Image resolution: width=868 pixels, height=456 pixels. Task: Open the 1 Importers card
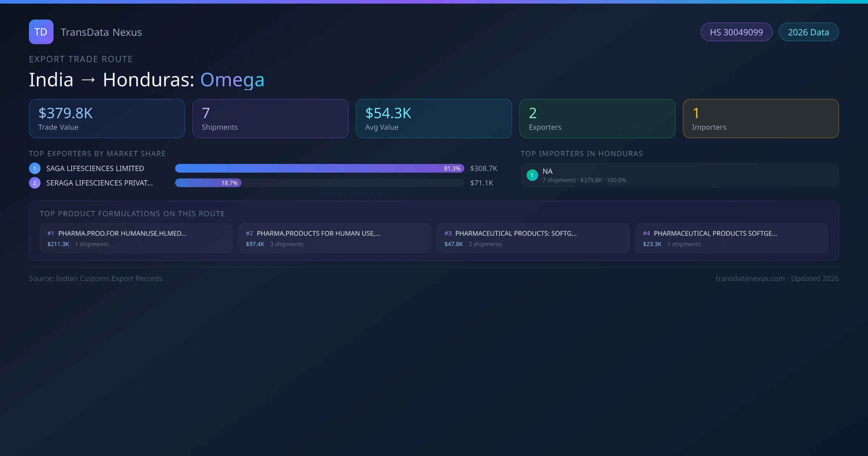(x=761, y=119)
